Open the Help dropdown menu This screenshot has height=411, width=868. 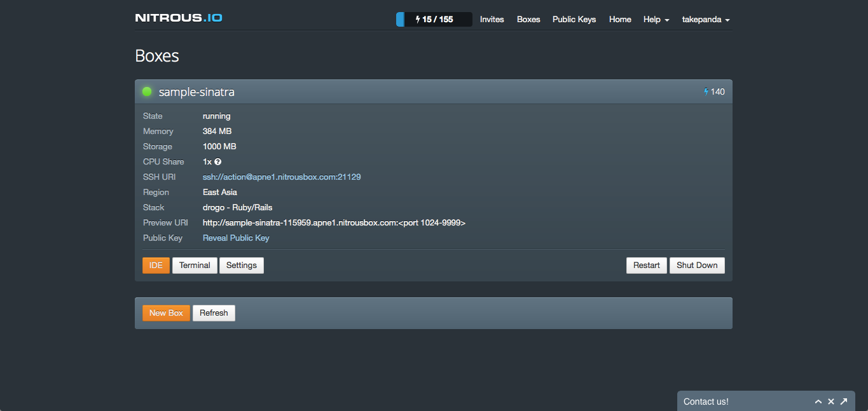656,19
